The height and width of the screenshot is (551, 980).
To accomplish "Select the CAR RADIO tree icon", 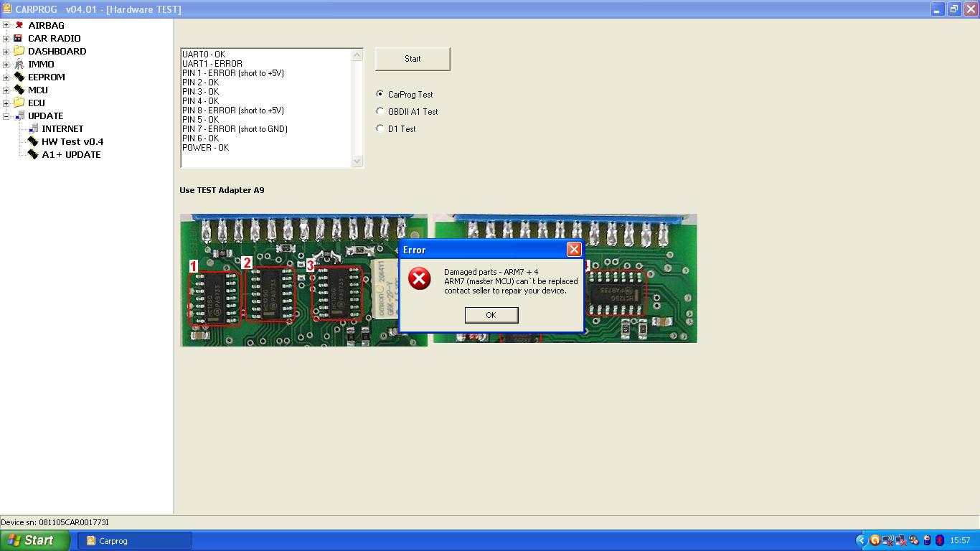I will pos(19,38).
